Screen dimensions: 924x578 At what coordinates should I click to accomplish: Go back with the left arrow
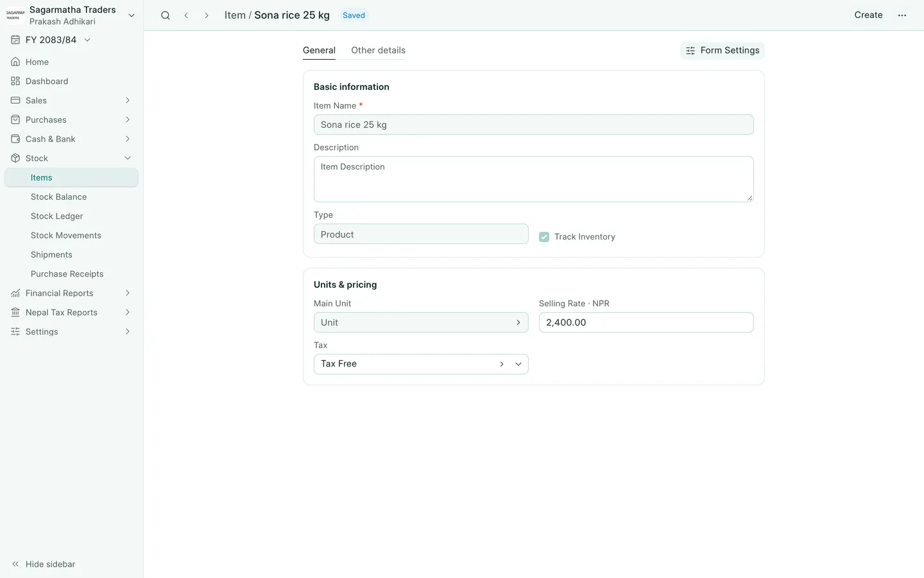186,15
